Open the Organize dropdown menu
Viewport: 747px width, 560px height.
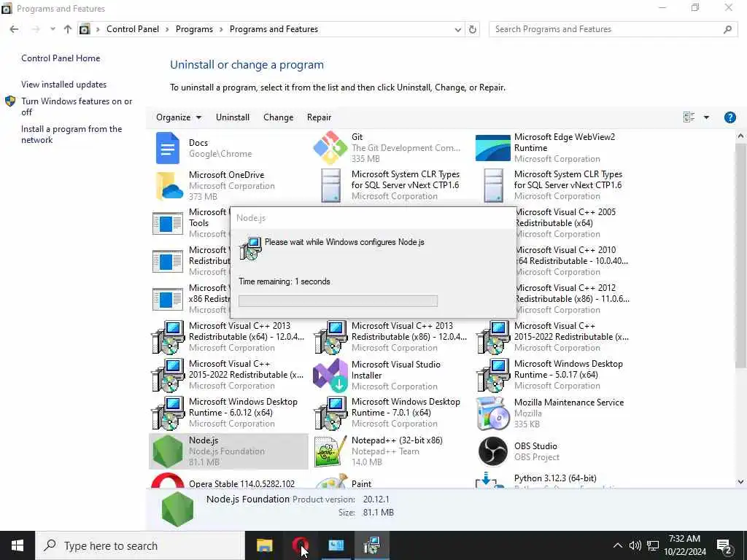click(179, 117)
